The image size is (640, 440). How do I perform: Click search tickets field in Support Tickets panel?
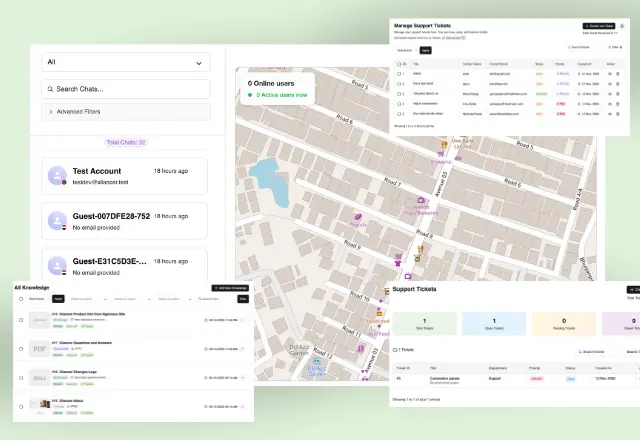[597, 352]
